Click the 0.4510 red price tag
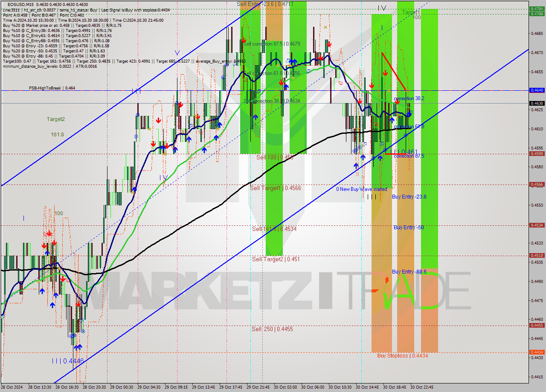 pos(537,256)
